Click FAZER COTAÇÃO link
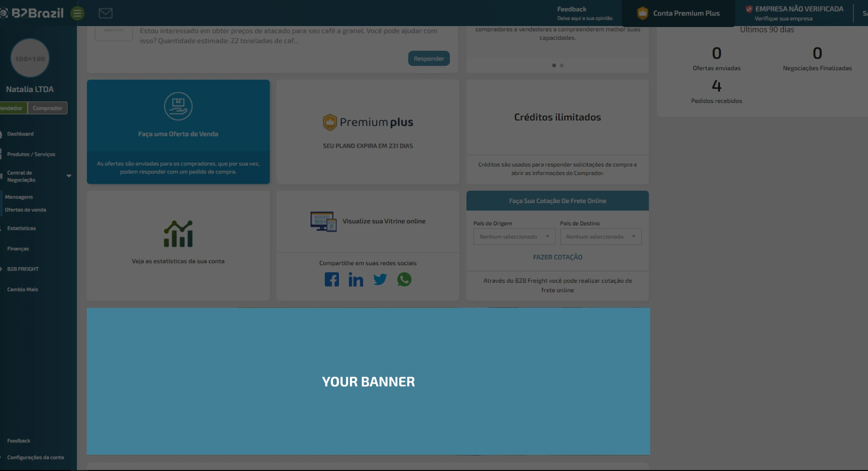 click(x=557, y=257)
